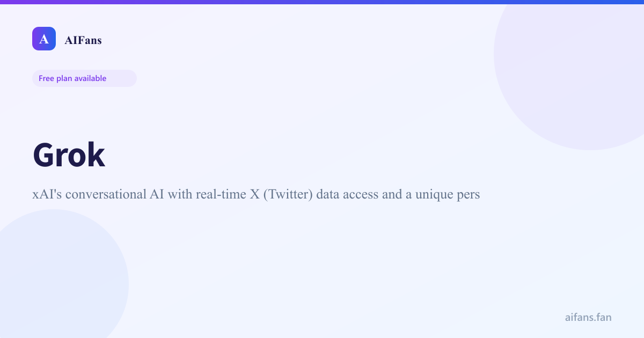Click the word 'xAI's' in the description
This screenshot has height=338, width=644.
[x=47, y=194]
